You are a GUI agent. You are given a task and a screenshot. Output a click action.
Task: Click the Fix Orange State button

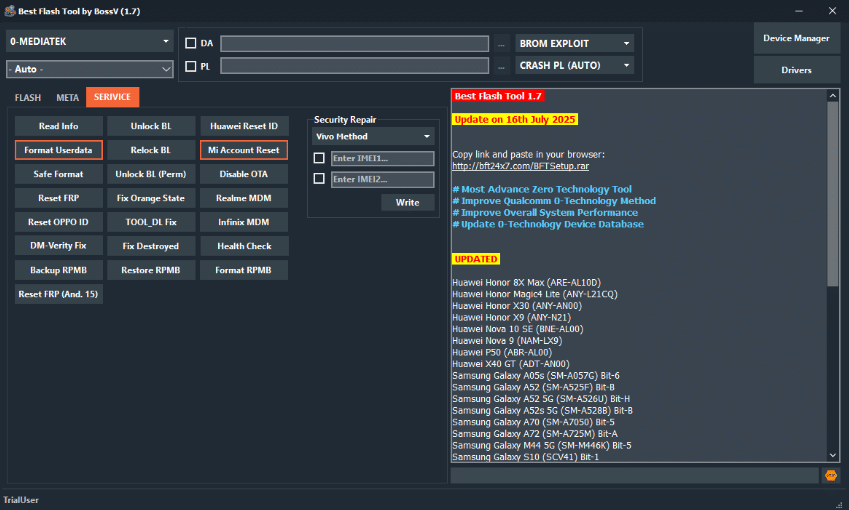point(151,198)
